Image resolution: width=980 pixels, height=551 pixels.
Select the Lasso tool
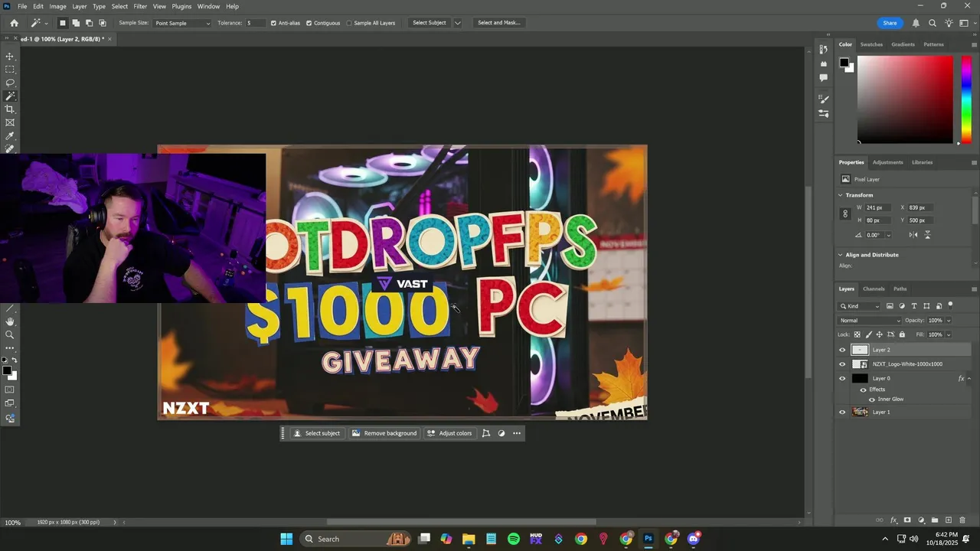10,83
